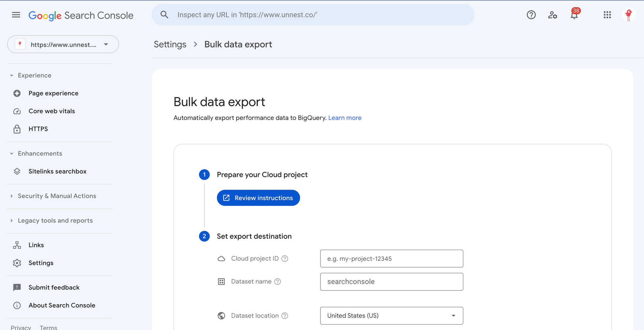This screenshot has height=330, width=644.
Task: Expand Legacy tools and reports section
Action: [x=12, y=220]
